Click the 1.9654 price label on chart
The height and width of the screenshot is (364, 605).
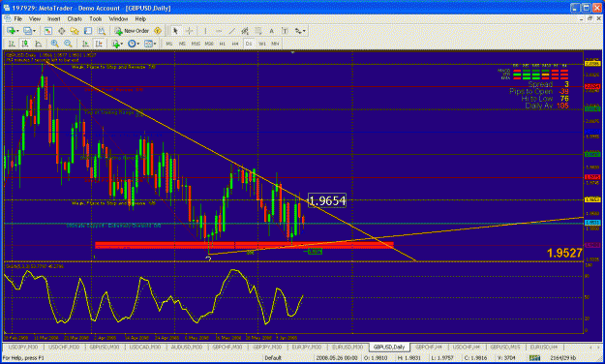click(x=327, y=200)
